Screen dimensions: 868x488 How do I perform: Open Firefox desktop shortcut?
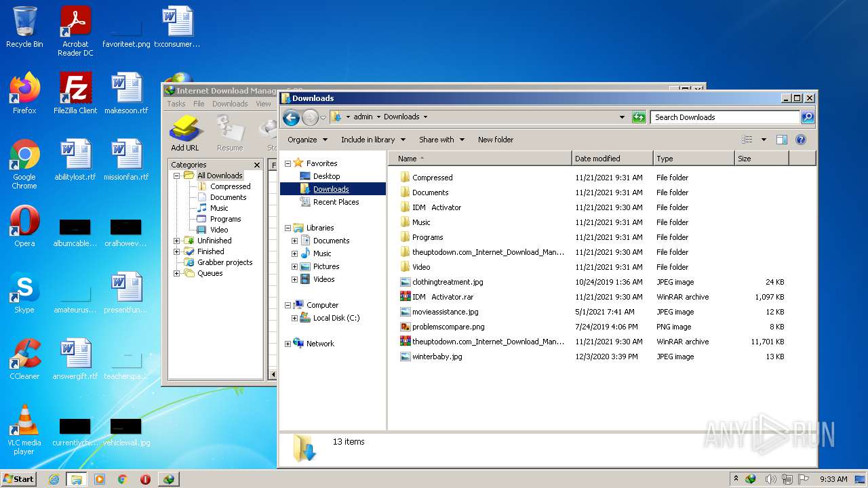pyautogui.click(x=24, y=93)
